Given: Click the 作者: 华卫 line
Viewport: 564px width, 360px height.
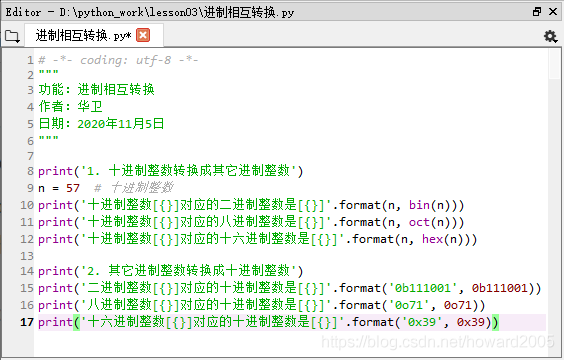Looking at the screenshot, I should tap(70, 106).
